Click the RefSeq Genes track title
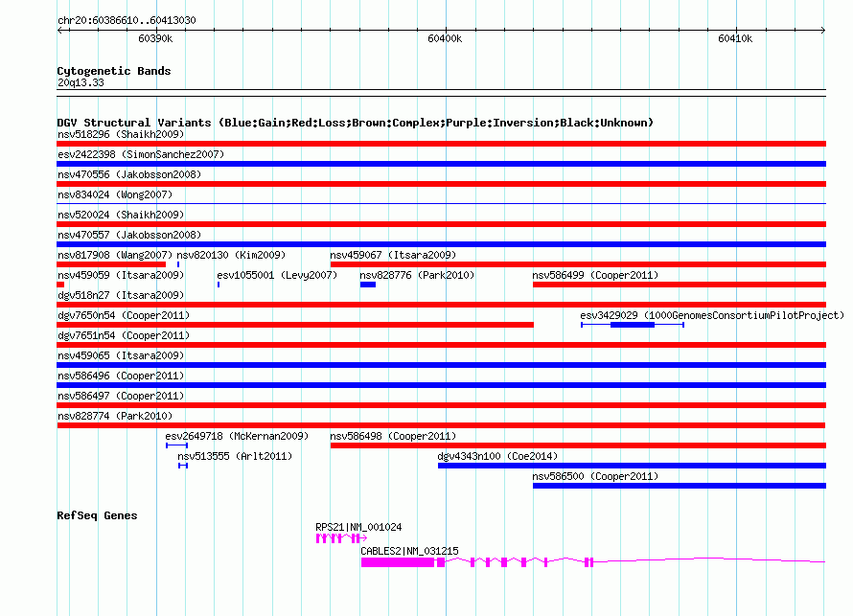The width and height of the screenshot is (853, 616). (x=97, y=515)
